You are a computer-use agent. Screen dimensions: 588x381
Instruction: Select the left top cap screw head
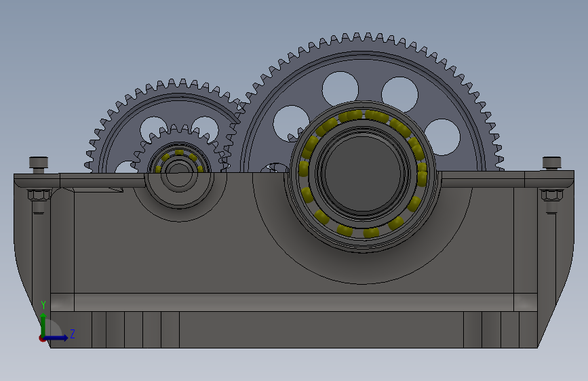(x=39, y=163)
